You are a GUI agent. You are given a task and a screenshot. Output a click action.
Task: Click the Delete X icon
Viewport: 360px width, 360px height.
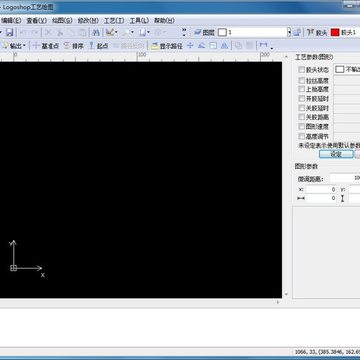pos(48,32)
